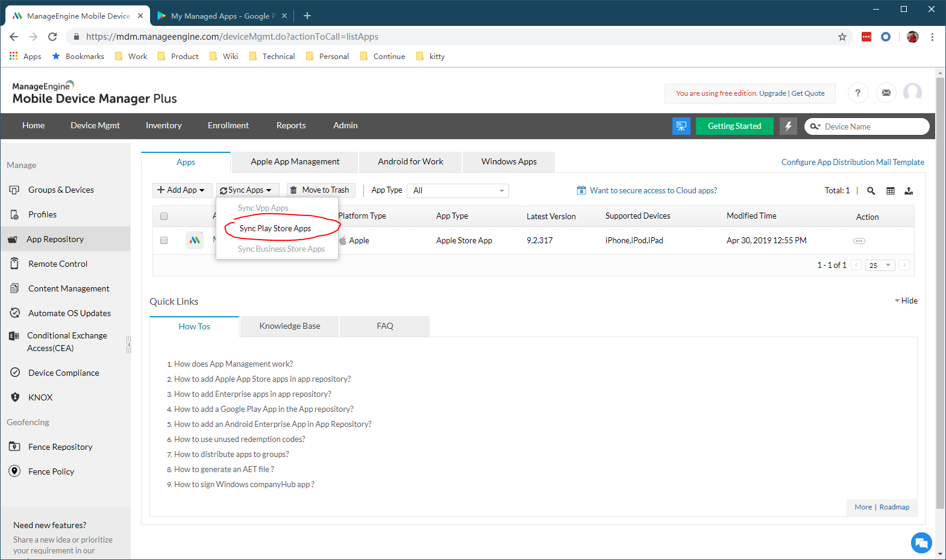Open KNOX in sidebar
The width and height of the screenshot is (946, 560).
coord(40,397)
